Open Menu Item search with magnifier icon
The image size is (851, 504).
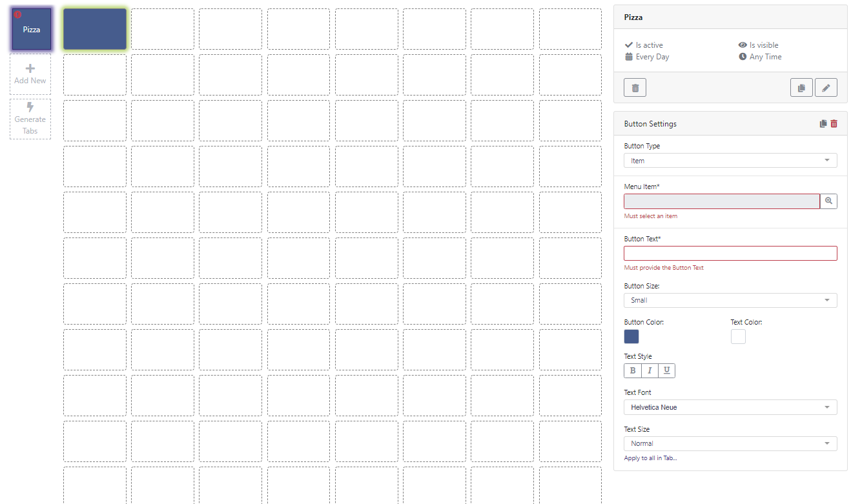[x=828, y=201]
